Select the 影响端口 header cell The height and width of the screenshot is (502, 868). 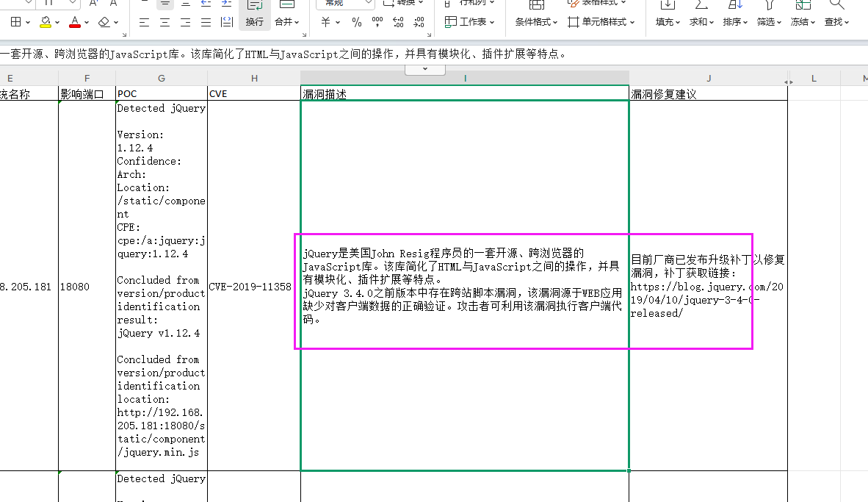point(87,93)
